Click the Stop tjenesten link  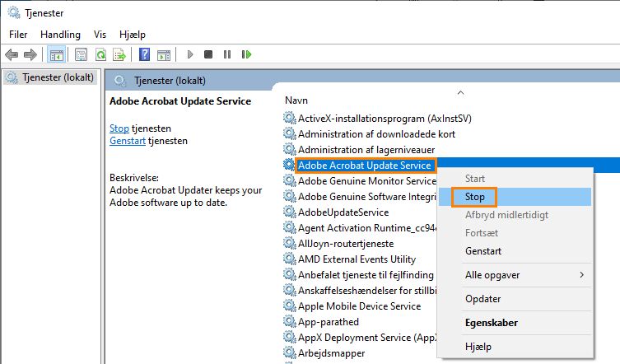pos(119,128)
